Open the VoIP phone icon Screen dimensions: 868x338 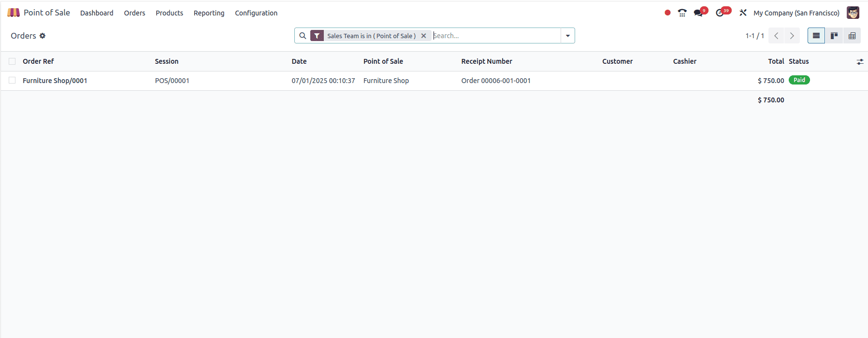(x=682, y=13)
